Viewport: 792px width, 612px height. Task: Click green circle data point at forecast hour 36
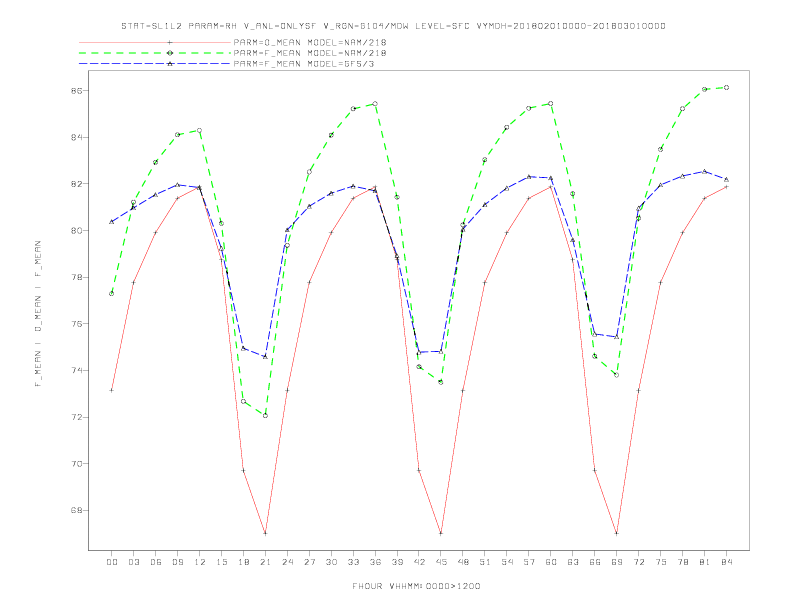pyautogui.click(x=375, y=104)
